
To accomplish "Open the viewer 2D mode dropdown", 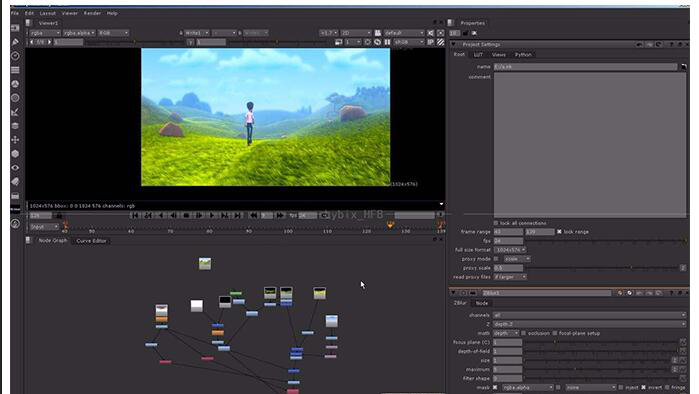I will coord(356,33).
